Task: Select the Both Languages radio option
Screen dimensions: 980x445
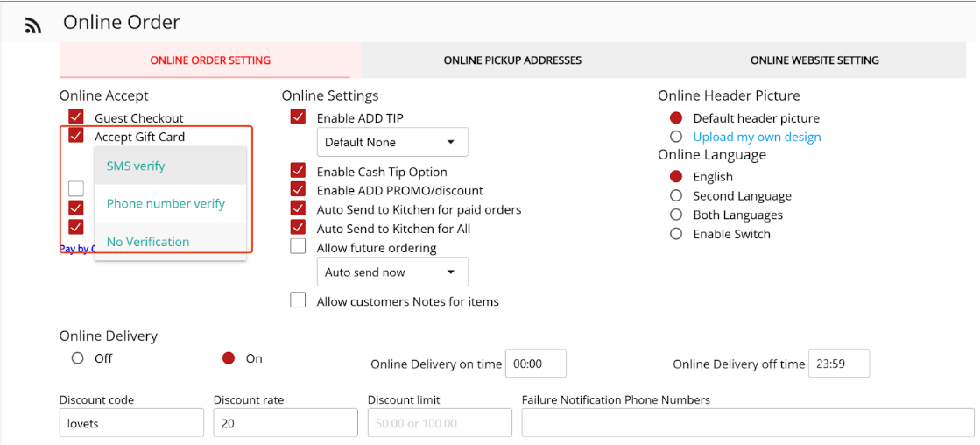Action: coord(675,215)
